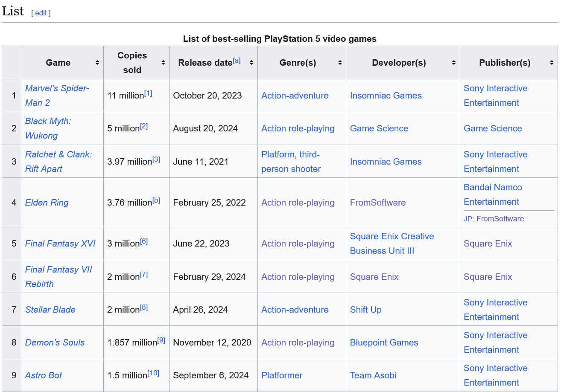Follow note [a] on Release date header
564x392 pixels.
[237, 60]
